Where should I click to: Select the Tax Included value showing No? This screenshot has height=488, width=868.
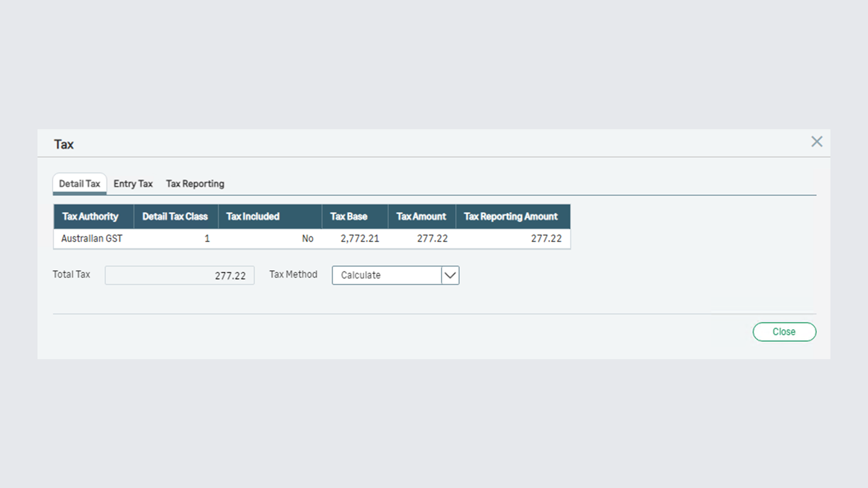pos(308,239)
